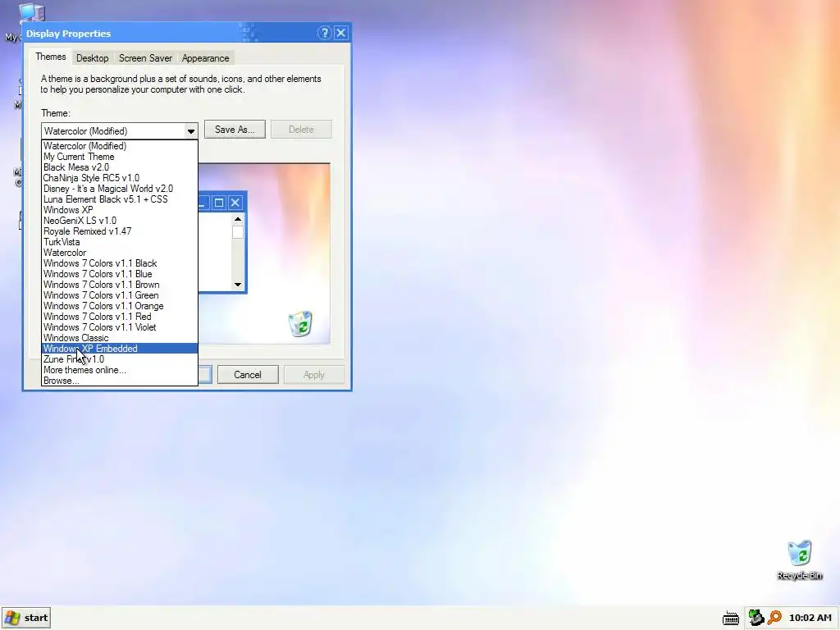Select the Windows XP theme entry

click(120, 210)
